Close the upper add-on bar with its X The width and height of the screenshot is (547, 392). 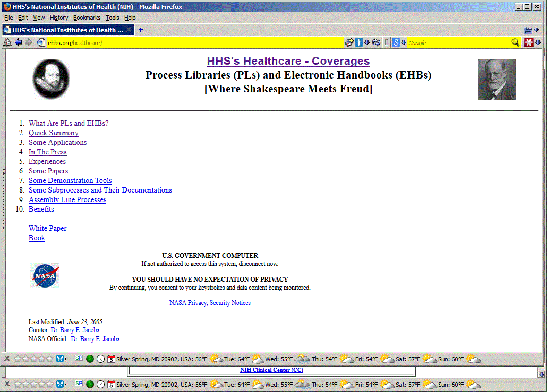coord(7,359)
